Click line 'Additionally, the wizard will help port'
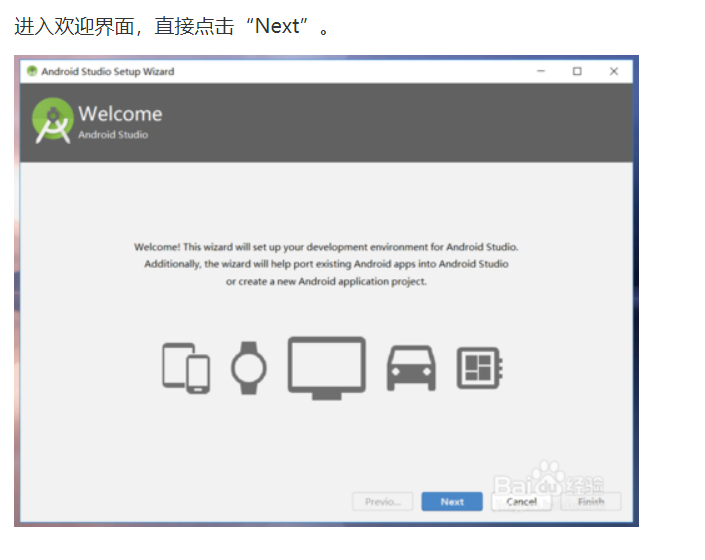The image size is (705, 560). (x=326, y=264)
